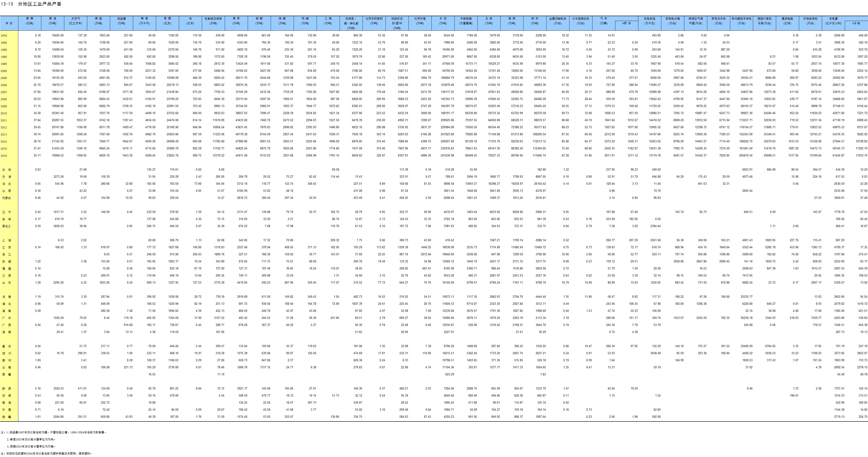Click the #轿车 sub-column header
This screenshot has width=868, height=457.
click(626, 26)
